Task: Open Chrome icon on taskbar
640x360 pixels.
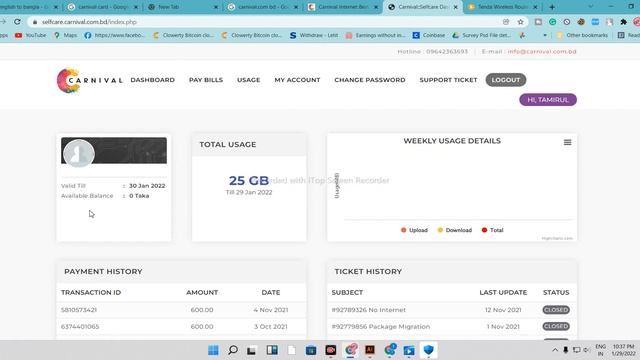Action: pos(351,350)
